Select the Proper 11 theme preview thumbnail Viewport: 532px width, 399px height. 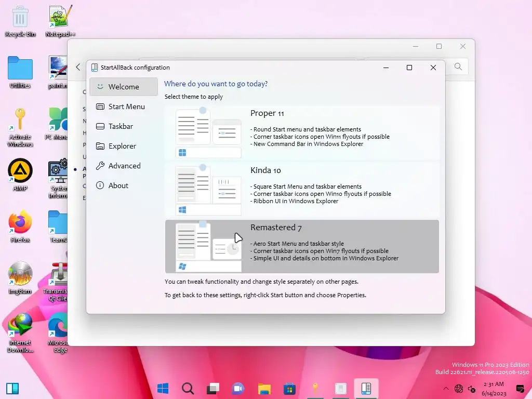click(208, 132)
